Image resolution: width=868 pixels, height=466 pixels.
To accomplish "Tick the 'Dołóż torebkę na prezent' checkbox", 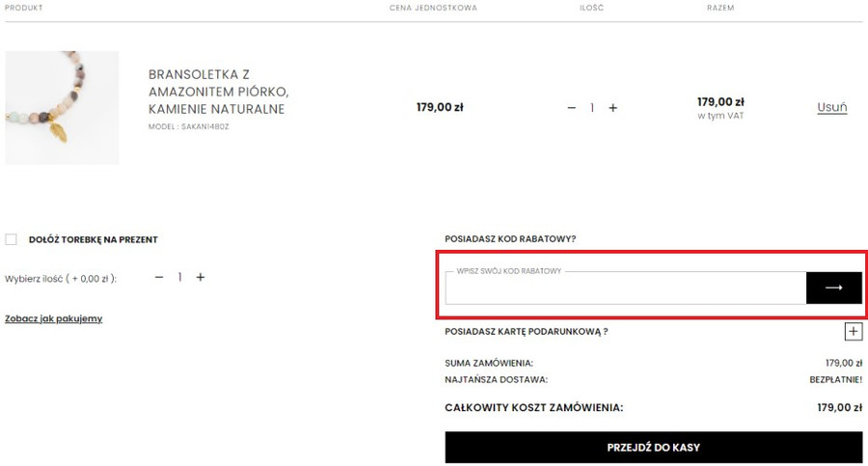I will pyautogui.click(x=12, y=239).
